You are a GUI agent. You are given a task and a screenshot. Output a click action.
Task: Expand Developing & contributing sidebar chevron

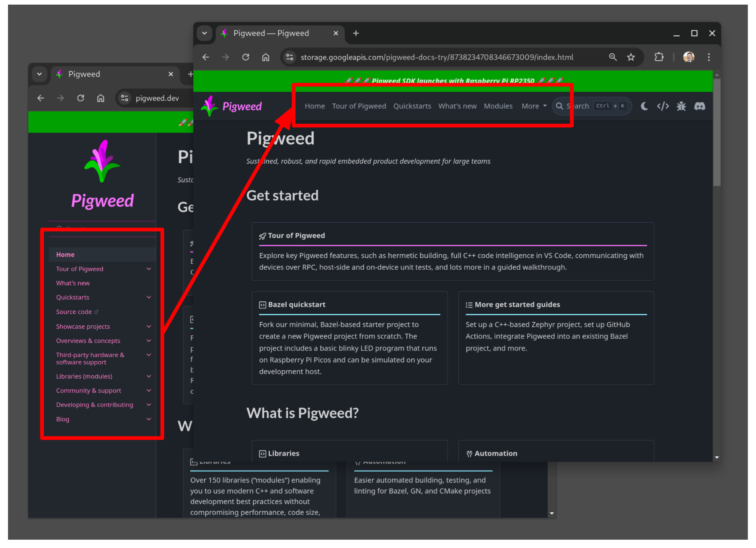point(149,405)
